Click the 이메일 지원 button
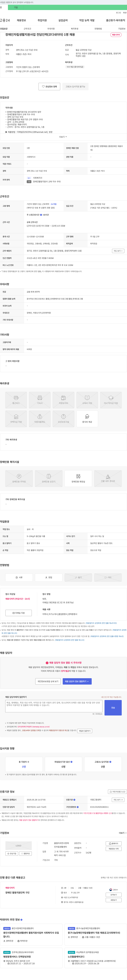 [x=19, y=613]
